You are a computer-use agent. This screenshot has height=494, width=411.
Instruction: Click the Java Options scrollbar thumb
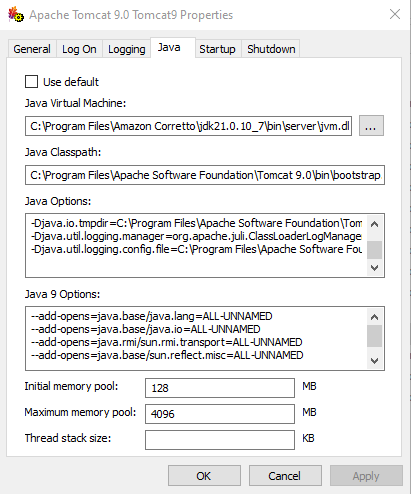pos(374,250)
